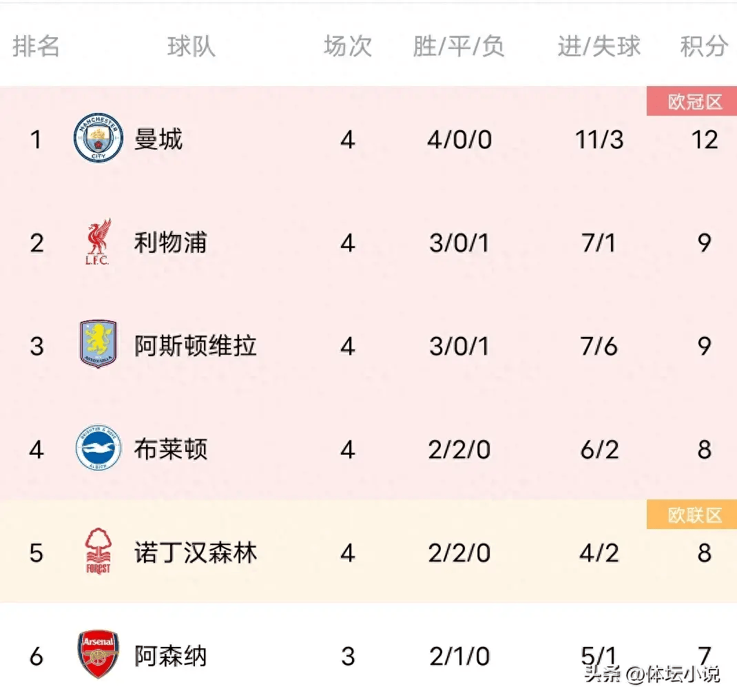
Task: Click the Liverpool LFC crest
Action: [x=98, y=243]
